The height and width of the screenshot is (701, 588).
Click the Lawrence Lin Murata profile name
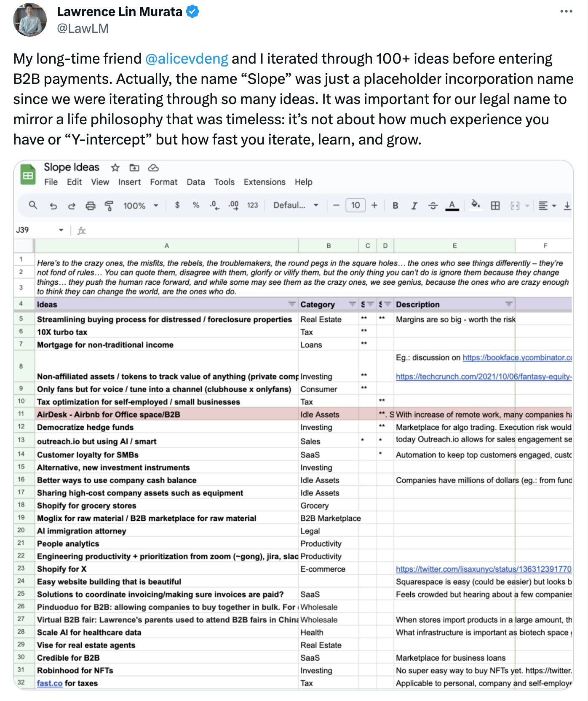(x=120, y=11)
